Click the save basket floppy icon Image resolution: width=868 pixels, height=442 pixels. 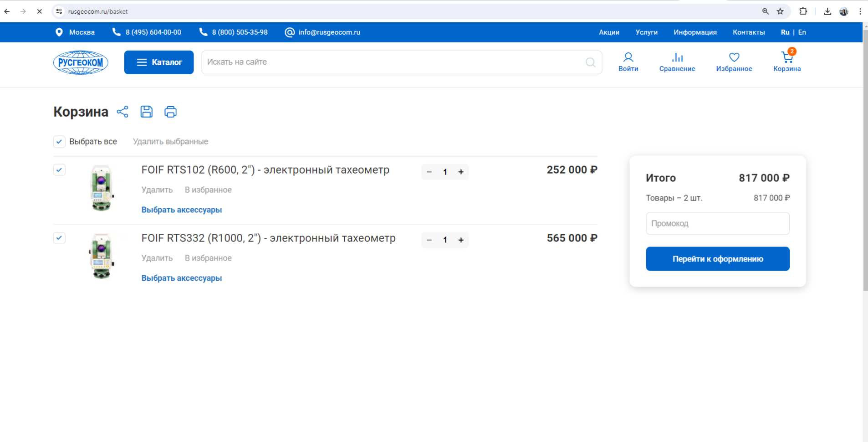(147, 112)
